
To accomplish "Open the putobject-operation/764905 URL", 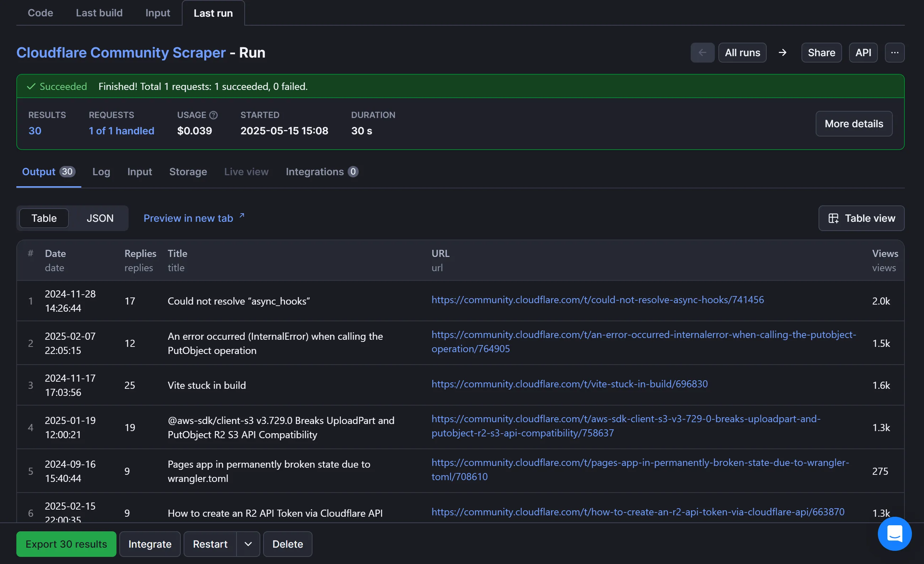I will point(643,342).
